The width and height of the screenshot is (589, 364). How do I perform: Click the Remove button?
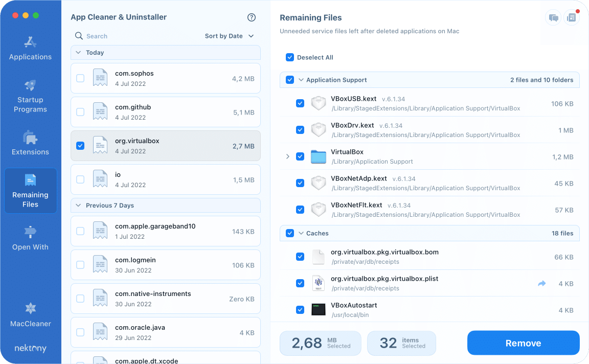pos(523,343)
